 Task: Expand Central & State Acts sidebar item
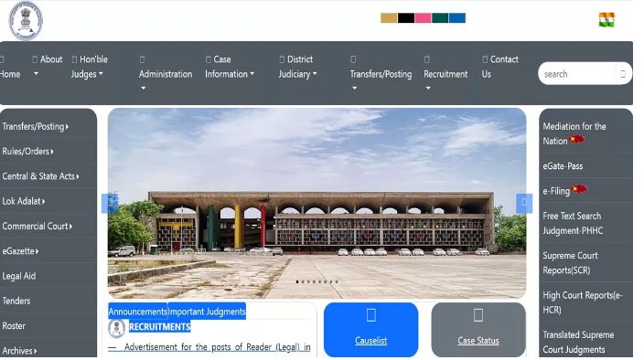(40, 176)
